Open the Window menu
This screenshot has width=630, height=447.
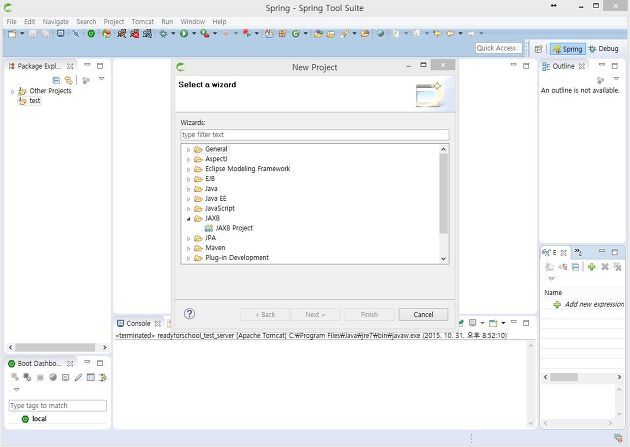192,22
